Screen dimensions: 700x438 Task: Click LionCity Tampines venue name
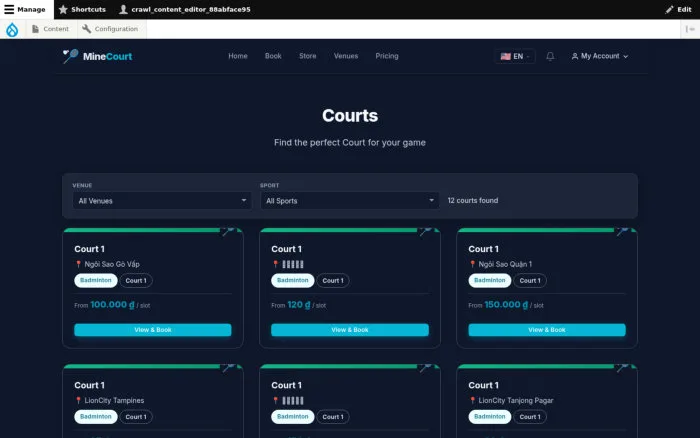click(114, 400)
